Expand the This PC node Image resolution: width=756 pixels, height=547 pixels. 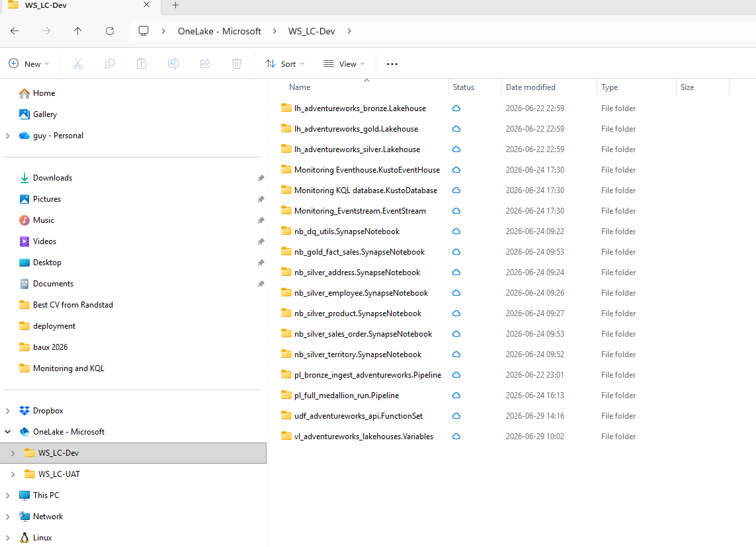(x=8, y=495)
